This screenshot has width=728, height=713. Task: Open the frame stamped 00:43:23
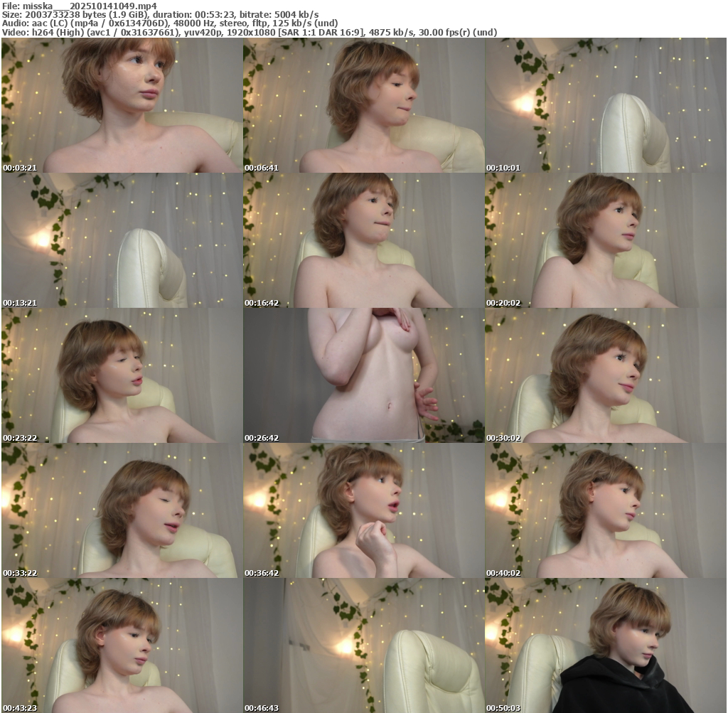(122, 645)
